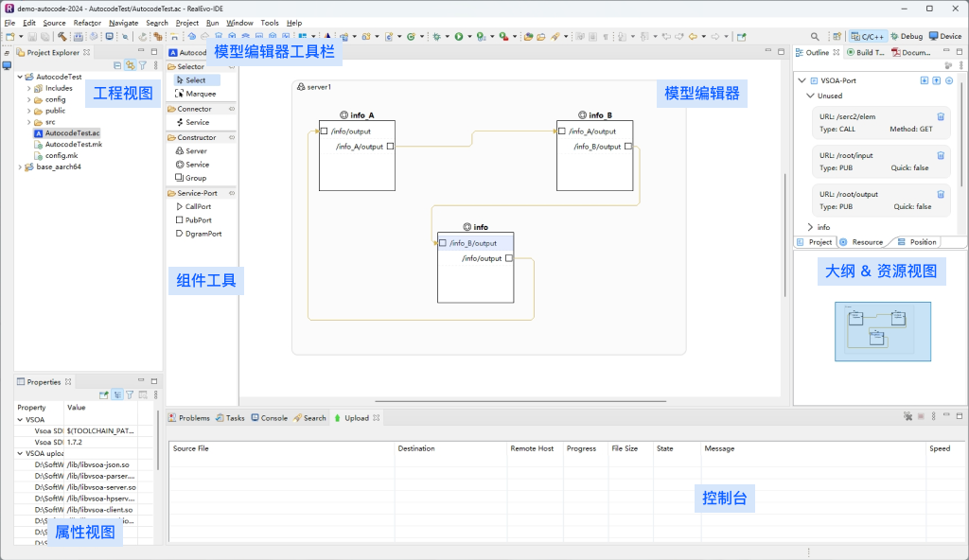Switch to the Device perspective

(x=945, y=37)
